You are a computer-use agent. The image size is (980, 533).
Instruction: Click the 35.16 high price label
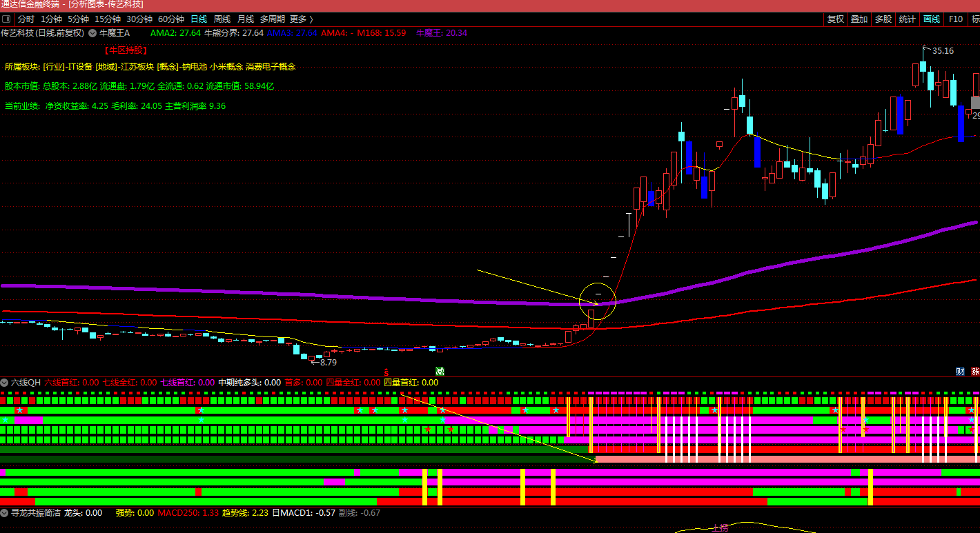[x=943, y=51]
